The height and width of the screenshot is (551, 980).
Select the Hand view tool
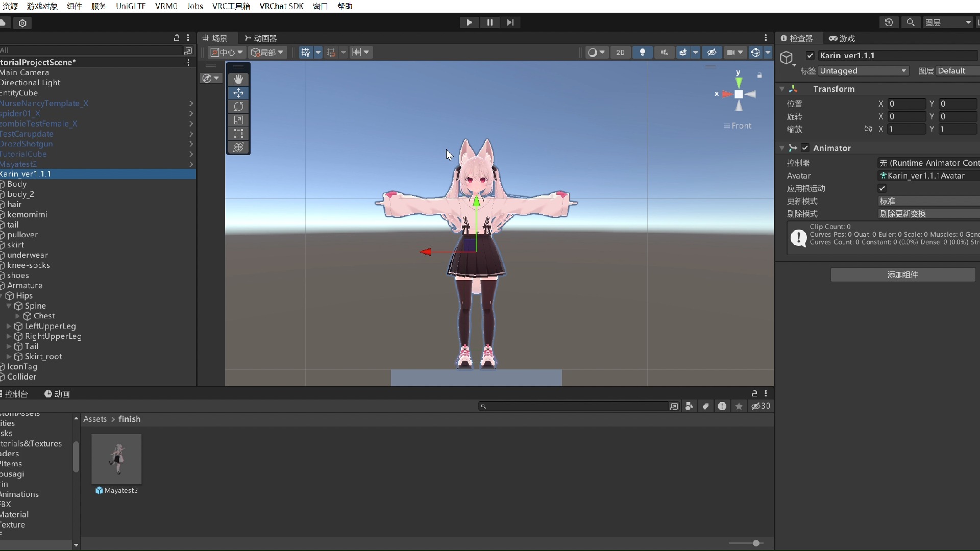tap(238, 79)
